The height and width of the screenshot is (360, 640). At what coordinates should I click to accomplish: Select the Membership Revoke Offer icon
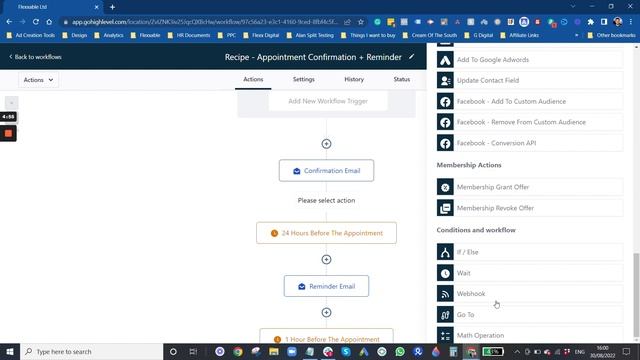pyautogui.click(x=445, y=208)
